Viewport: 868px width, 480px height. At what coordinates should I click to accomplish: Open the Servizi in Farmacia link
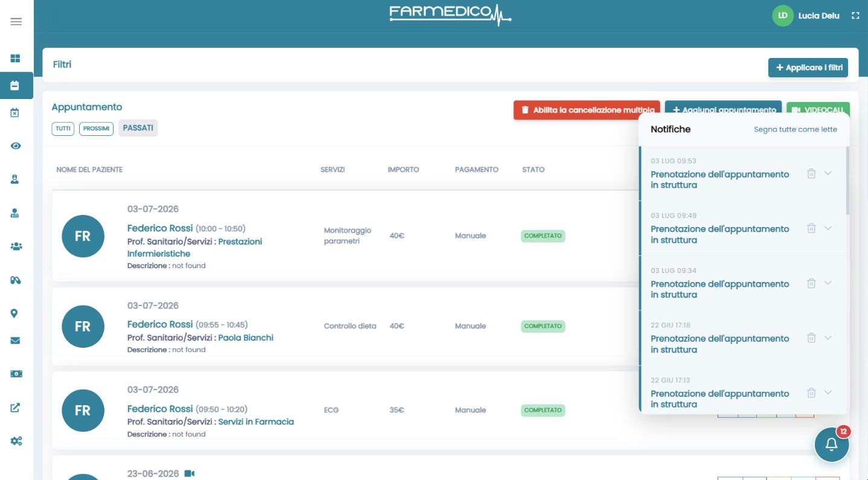pyautogui.click(x=256, y=421)
